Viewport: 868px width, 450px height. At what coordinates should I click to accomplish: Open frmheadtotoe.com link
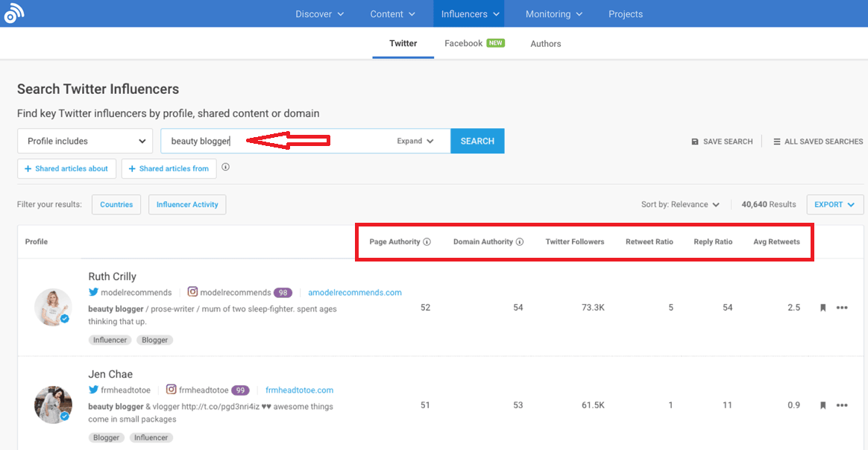[300, 390]
